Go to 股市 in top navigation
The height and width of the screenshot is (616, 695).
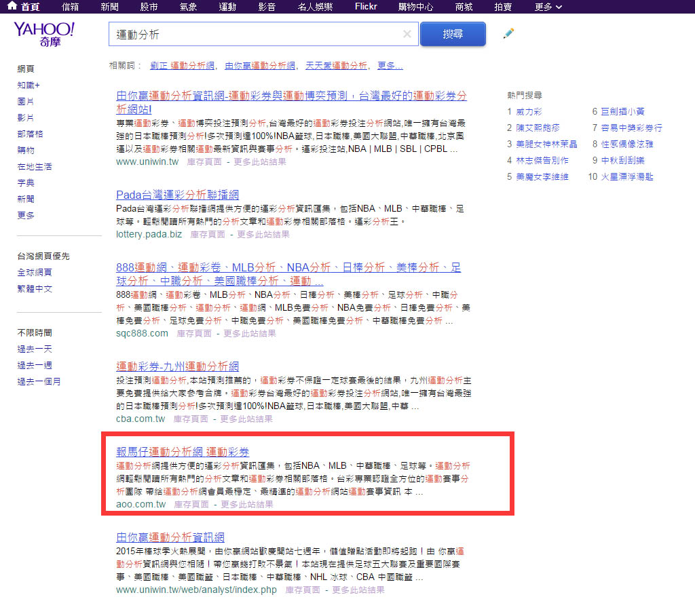(149, 7)
